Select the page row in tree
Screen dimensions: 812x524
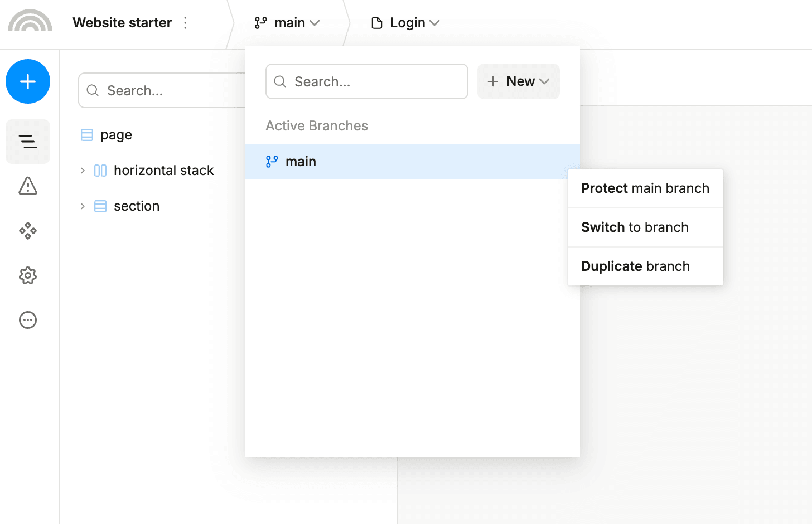pos(153,135)
